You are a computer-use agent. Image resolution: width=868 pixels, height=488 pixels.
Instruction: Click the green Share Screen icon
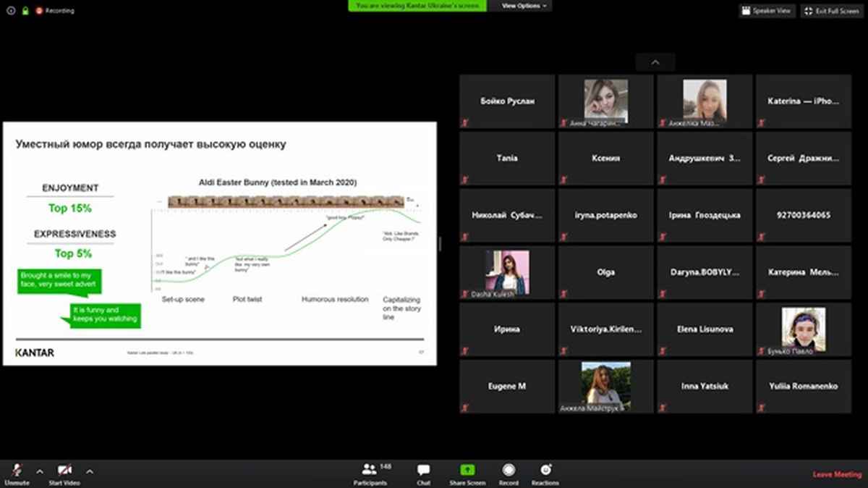[x=467, y=471]
